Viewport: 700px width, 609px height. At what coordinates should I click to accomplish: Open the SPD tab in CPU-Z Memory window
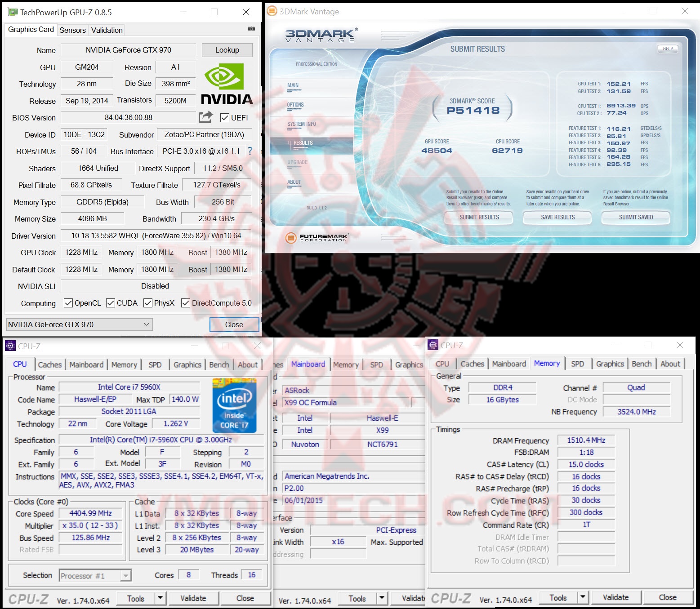(578, 364)
